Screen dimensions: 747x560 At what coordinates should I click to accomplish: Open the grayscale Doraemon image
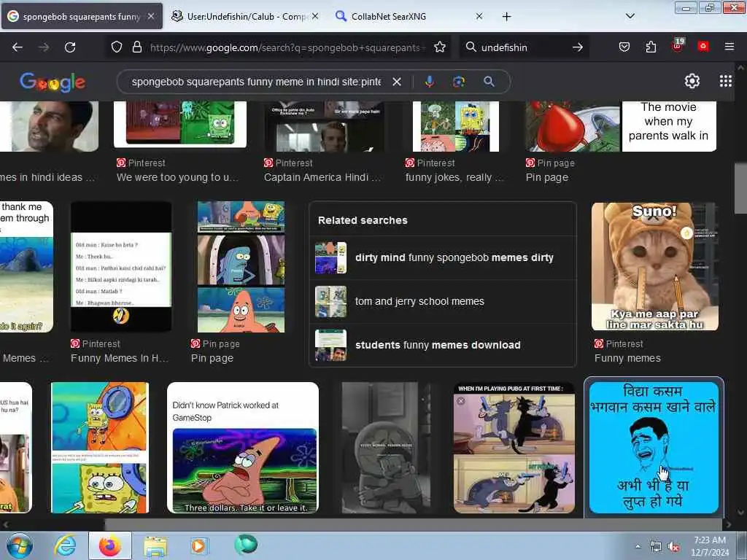pyautogui.click(x=386, y=448)
